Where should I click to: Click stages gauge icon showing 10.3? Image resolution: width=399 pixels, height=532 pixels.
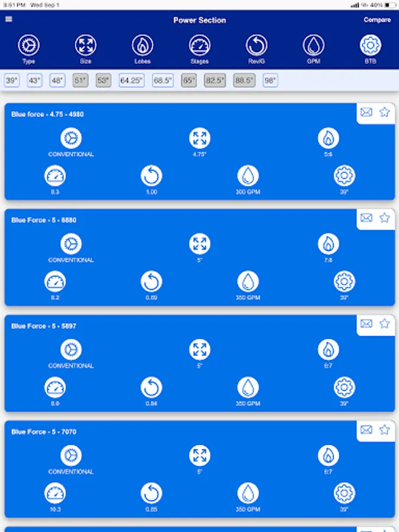tap(55, 494)
